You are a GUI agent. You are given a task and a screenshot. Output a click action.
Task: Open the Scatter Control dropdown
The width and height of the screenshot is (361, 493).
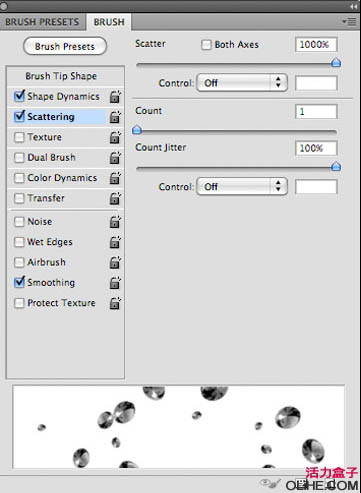(x=242, y=83)
